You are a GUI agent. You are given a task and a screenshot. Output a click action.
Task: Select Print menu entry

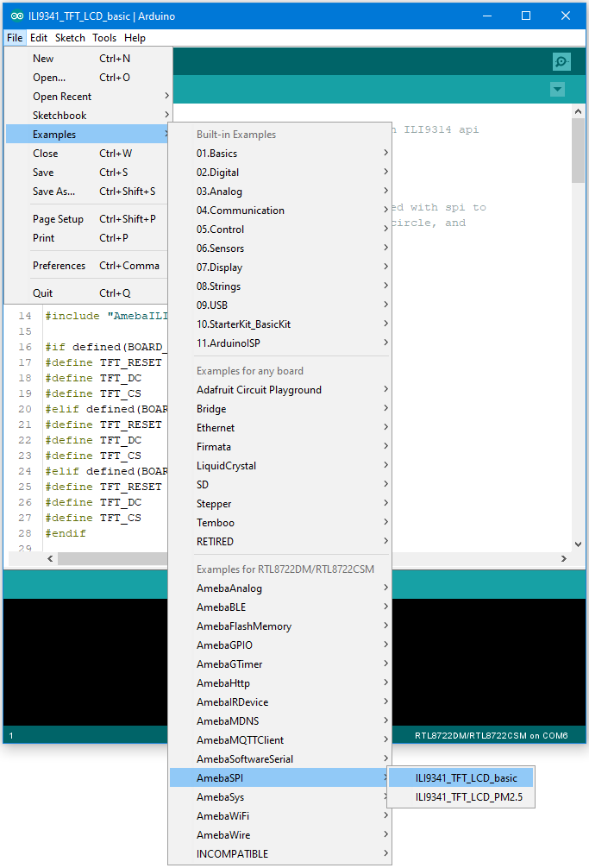pyautogui.click(x=89, y=237)
